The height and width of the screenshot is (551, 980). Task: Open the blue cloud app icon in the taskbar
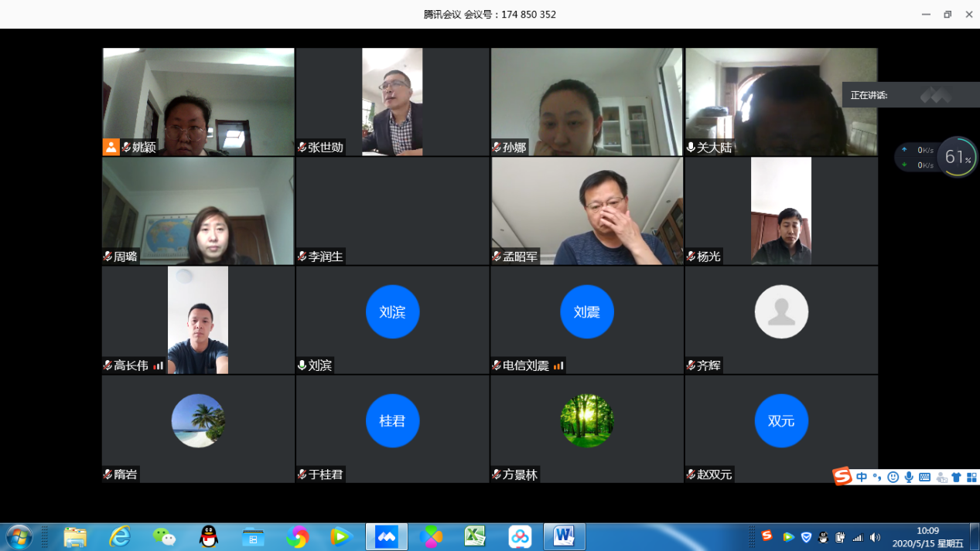[x=520, y=536]
